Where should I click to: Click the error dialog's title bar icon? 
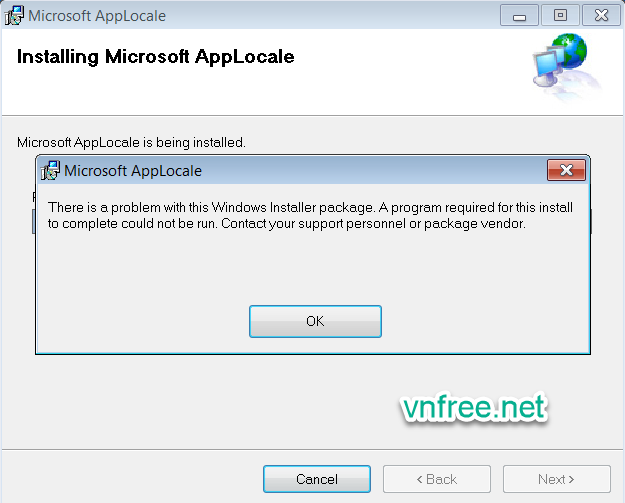pos(50,171)
